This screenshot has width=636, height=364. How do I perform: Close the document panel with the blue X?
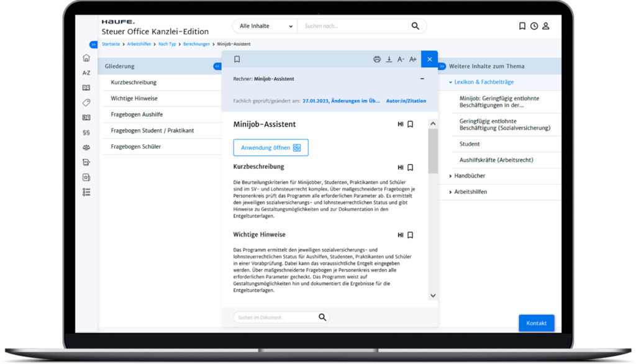pos(430,59)
